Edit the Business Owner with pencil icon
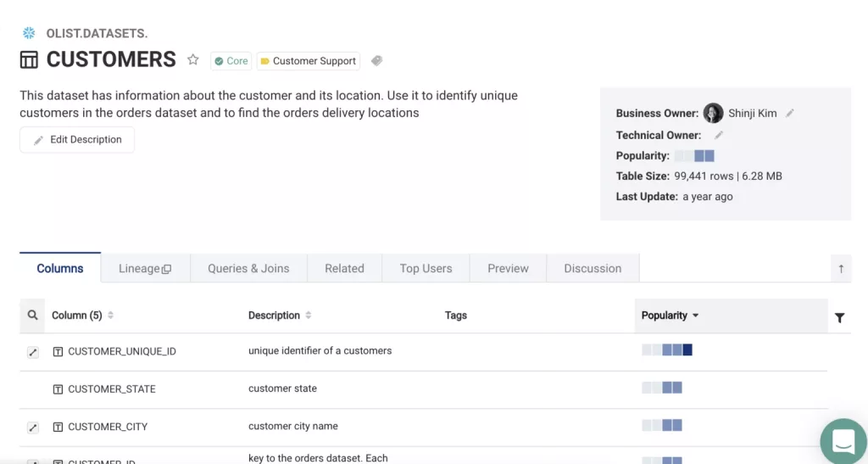 click(790, 113)
